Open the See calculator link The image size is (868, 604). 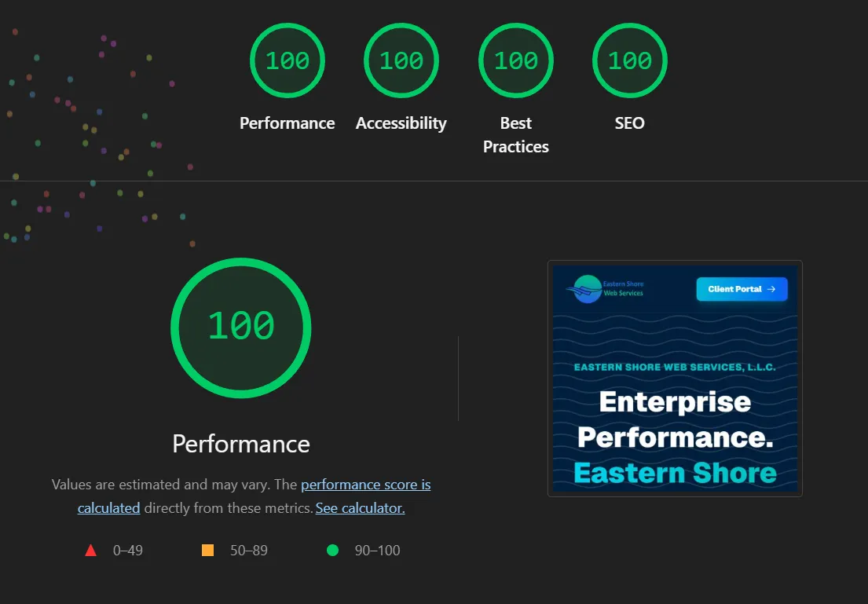pyautogui.click(x=360, y=507)
